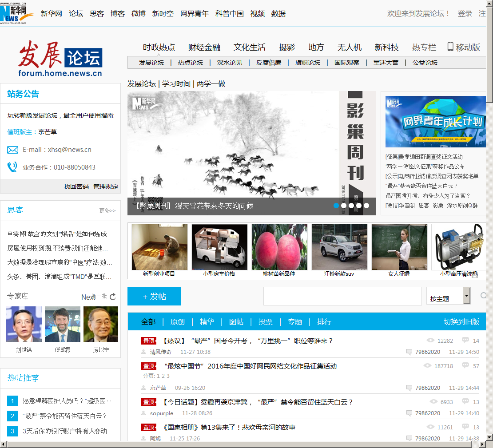Click the E-mail envelope icon
This screenshot has width=493, height=448.
click(x=12, y=150)
